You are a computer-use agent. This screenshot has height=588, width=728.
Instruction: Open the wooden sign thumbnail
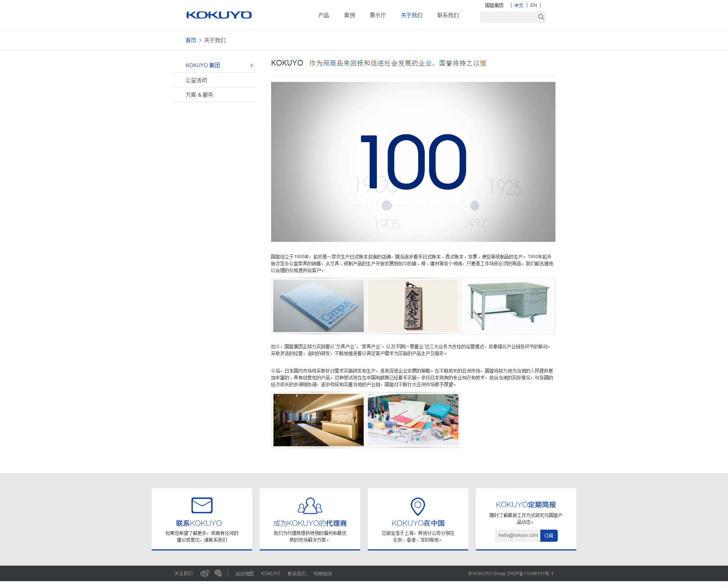pyautogui.click(x=413, y=306)
